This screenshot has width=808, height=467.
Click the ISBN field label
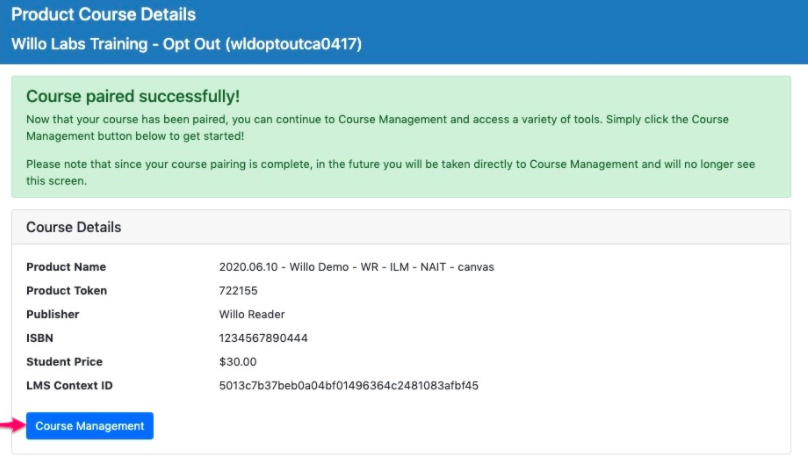(40, 338)
